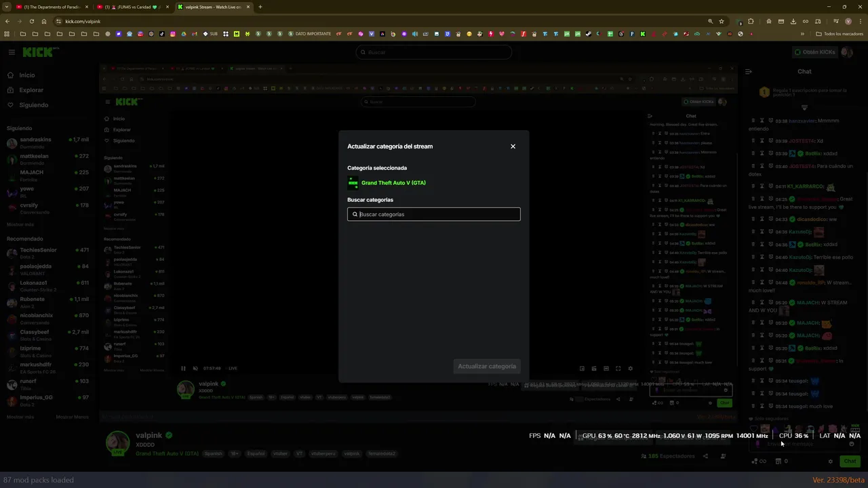The height and width of the screenshot is (488, 868).
Task: Open TechiesSenior recommended channel
Action: point(47,253)
